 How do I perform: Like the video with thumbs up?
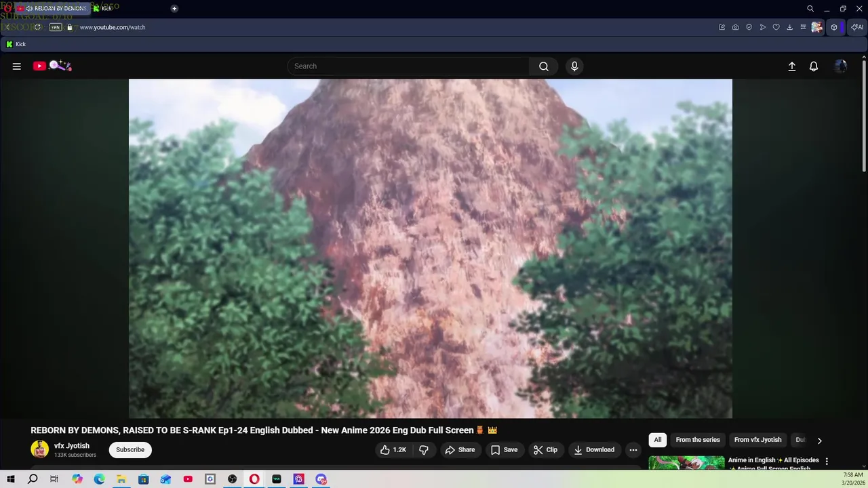click(393, 450)
